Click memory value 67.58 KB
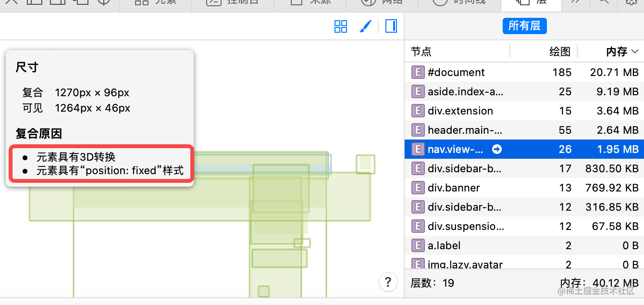This screenshot has width=644, height=305. [x=615, y=226]
